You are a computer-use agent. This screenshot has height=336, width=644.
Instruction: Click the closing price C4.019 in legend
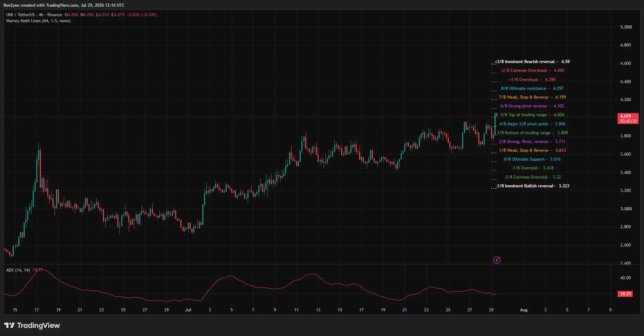(118, 15)
